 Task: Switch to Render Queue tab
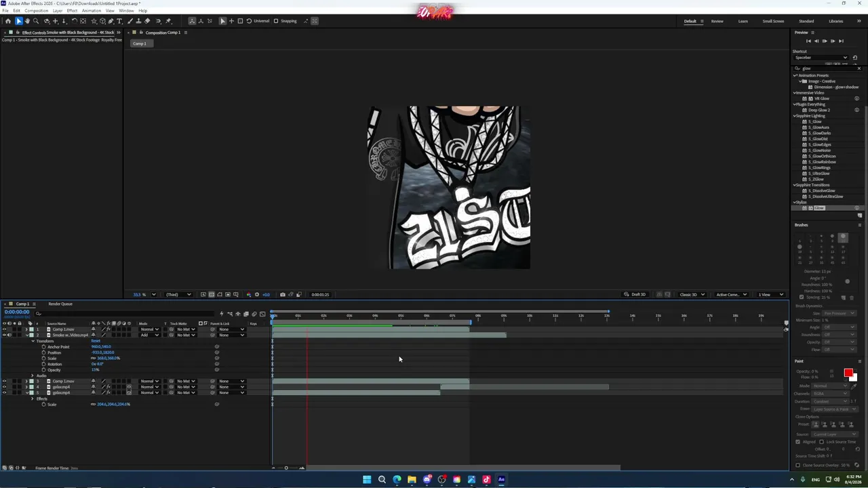click(60, 304)
